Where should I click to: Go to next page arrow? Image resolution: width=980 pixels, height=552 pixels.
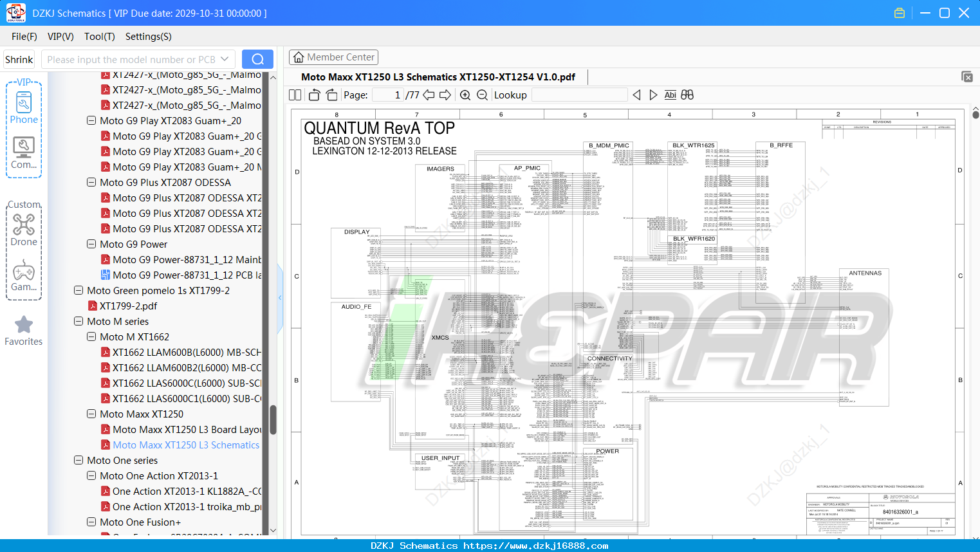point(445,95)
